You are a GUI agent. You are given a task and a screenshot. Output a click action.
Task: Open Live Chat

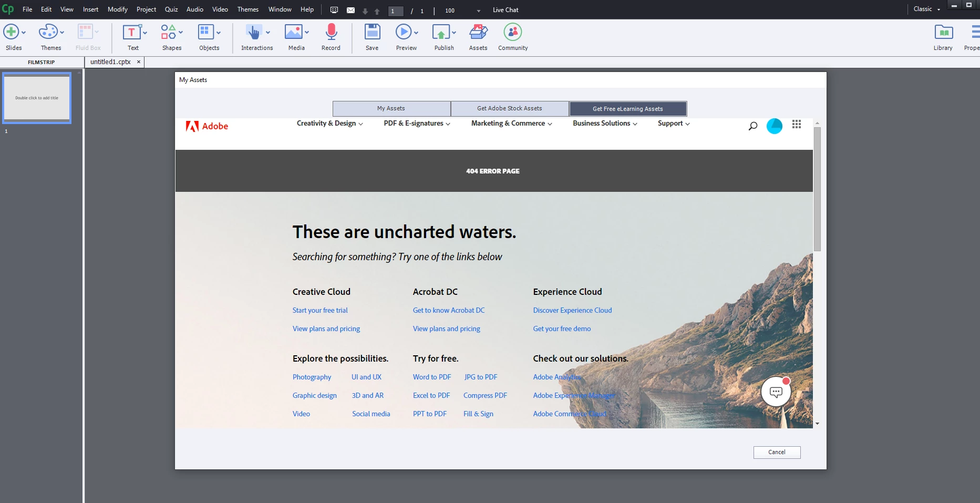[506, 10]
